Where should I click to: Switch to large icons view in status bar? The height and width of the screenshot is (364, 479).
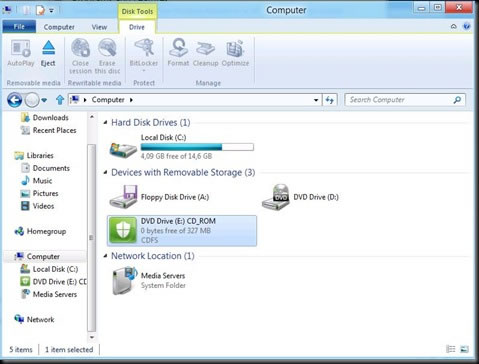(464, 349)
